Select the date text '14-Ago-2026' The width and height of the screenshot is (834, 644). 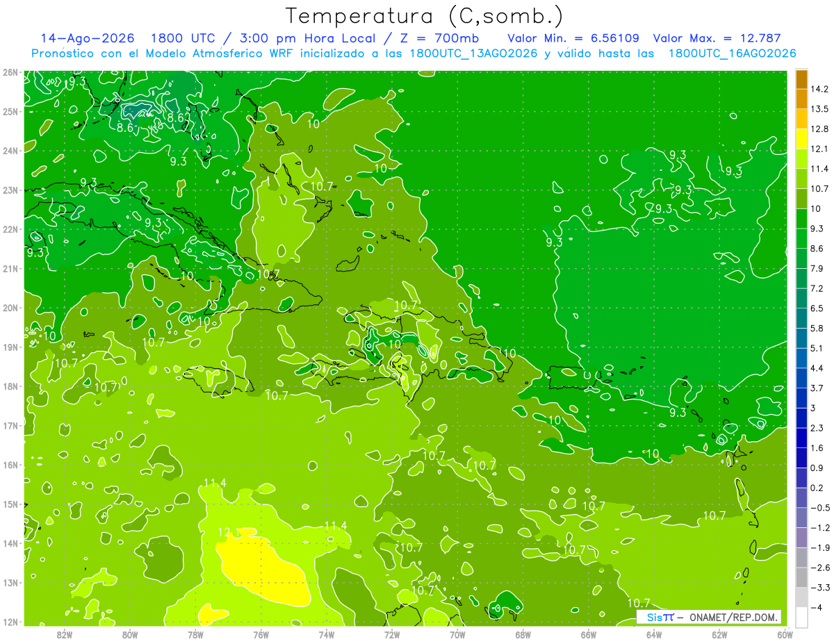coord(87,38)
